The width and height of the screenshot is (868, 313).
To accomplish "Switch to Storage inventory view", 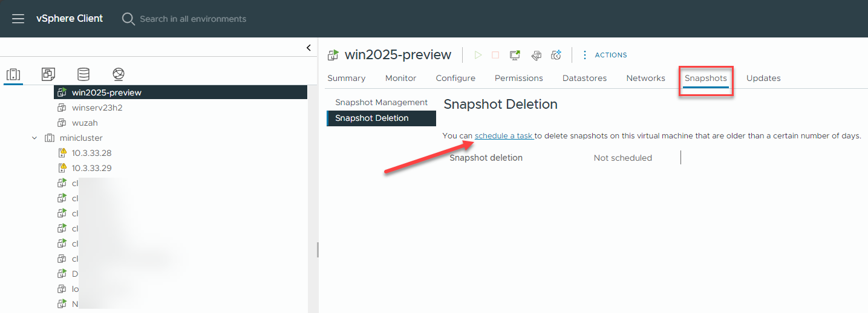I will pos(83,74).
